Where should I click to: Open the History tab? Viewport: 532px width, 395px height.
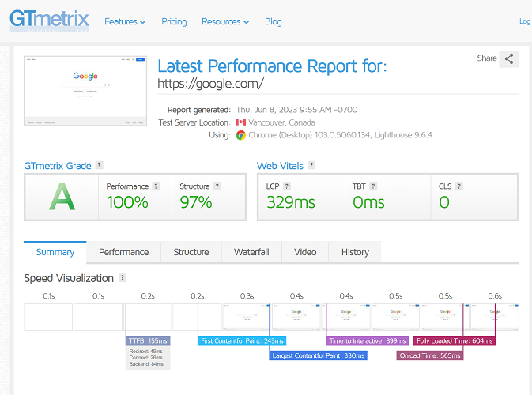[355, 252]
